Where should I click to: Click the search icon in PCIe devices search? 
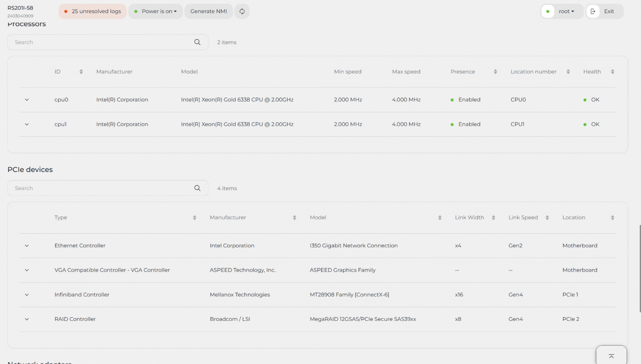coord(197,188)
